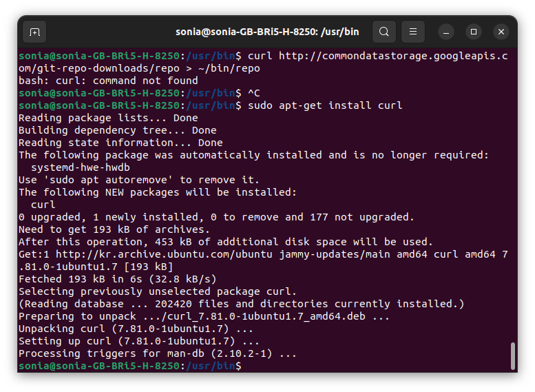
Task: Click the 'After this operation, 453 kB' line
Action: click(226, 242)
